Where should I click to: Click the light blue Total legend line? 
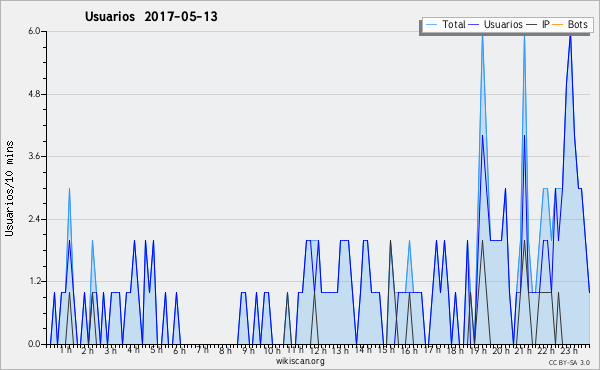pos(431,25)
